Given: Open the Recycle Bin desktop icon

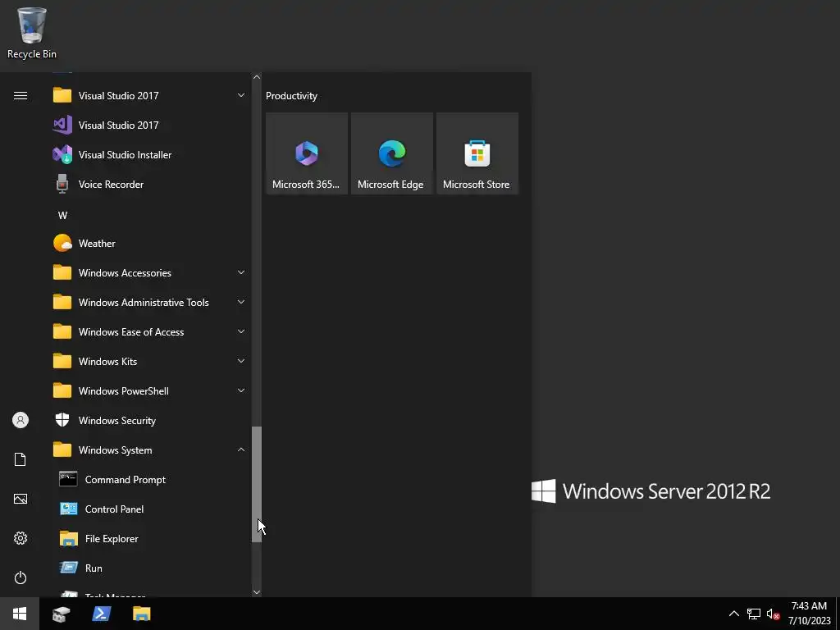Looking at the screenshot, I should coord(32,33).
